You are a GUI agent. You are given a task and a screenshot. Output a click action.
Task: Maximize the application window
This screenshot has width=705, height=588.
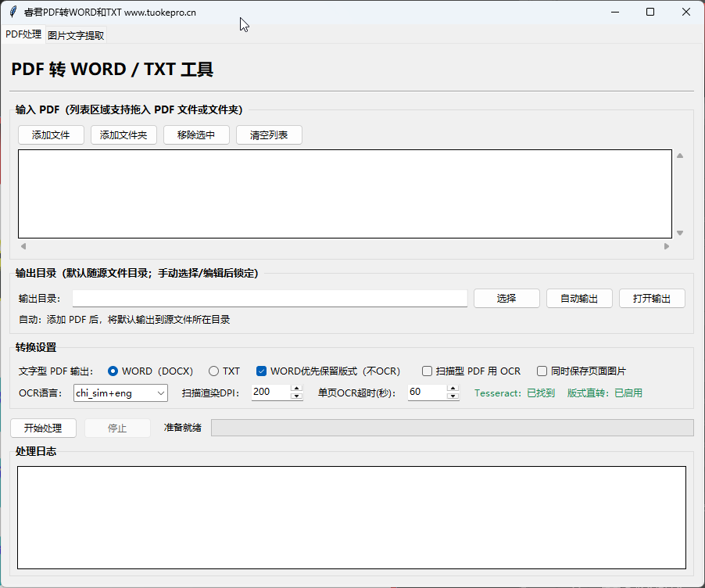tap(650, 13)
